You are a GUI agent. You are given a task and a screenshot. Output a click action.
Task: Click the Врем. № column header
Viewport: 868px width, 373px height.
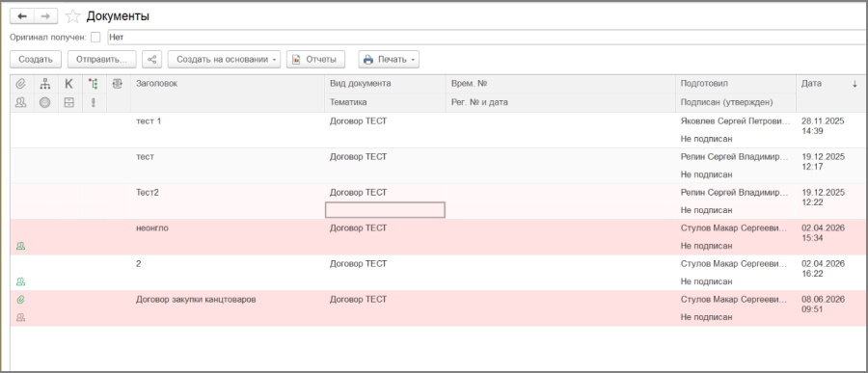point(469,84)
